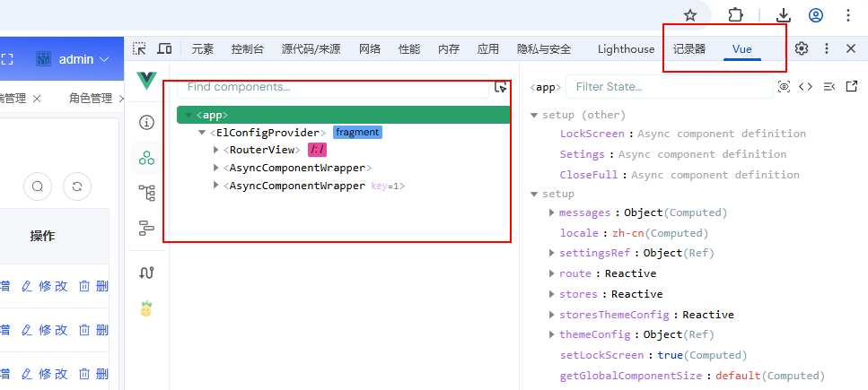Open the browser profile avatar

coord(816,15)
